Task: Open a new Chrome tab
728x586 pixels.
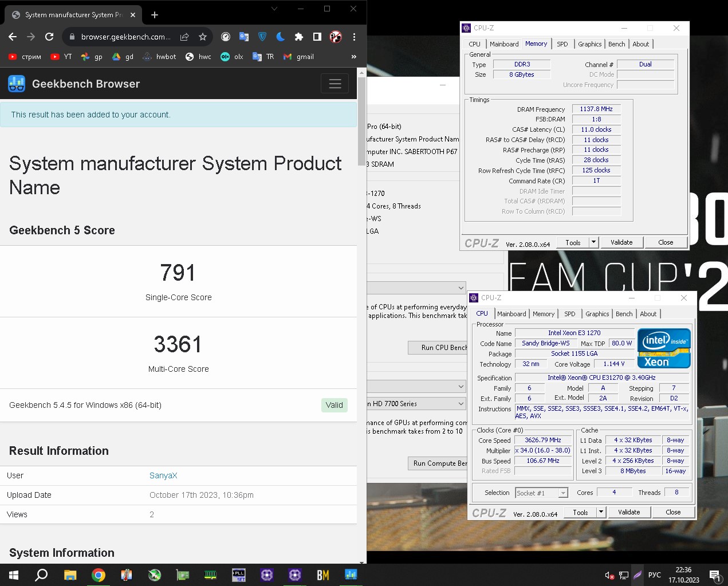Action: 154,15
